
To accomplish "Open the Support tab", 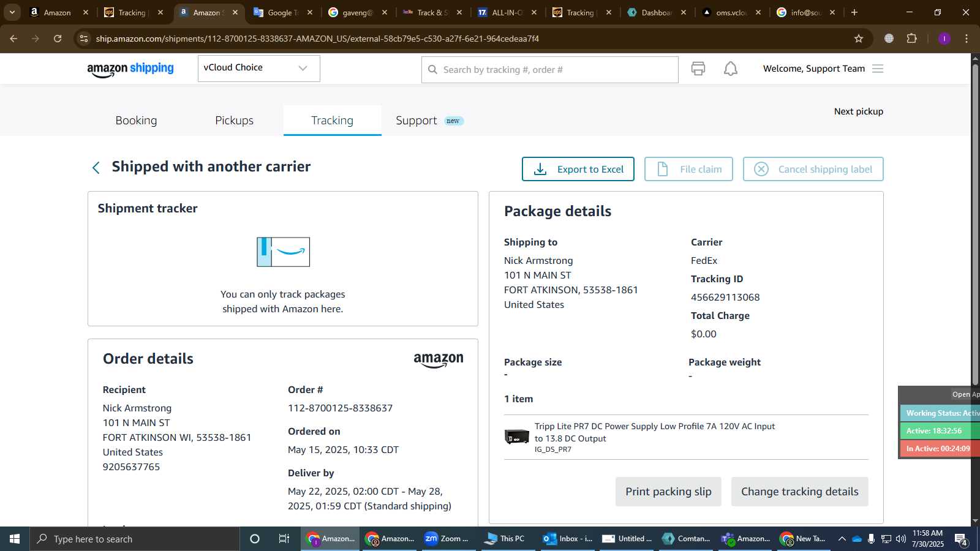I will 429,121.
